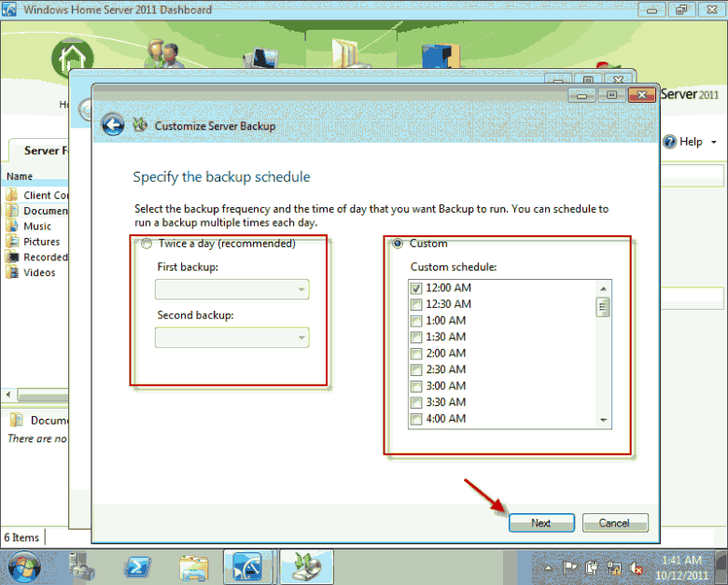The width and height of the screenshot is (728, 585).
Task: Select Videos folder icon in Dashboard
Action: coord(11,272)
